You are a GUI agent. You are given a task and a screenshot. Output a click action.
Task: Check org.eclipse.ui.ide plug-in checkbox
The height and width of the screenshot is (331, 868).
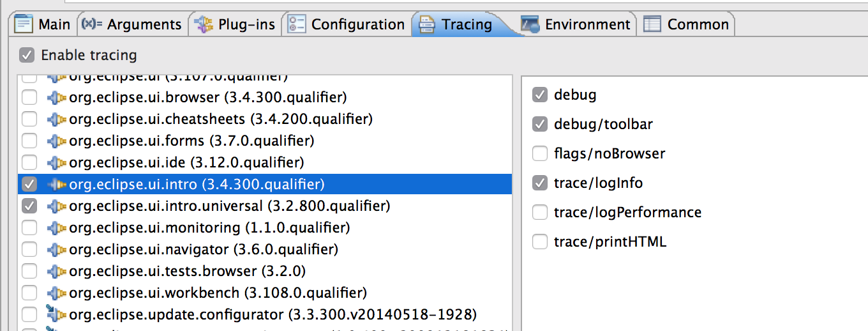pyautogui.click(x=29, y=163)
